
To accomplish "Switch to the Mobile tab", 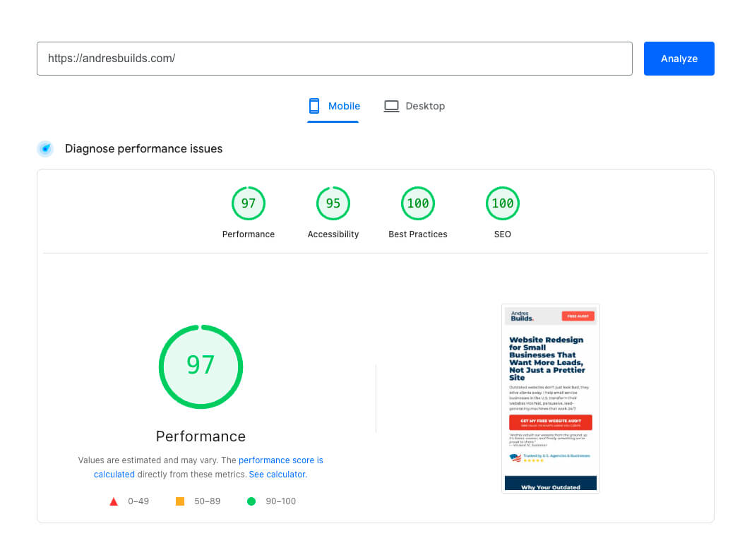I will point(333,105).
